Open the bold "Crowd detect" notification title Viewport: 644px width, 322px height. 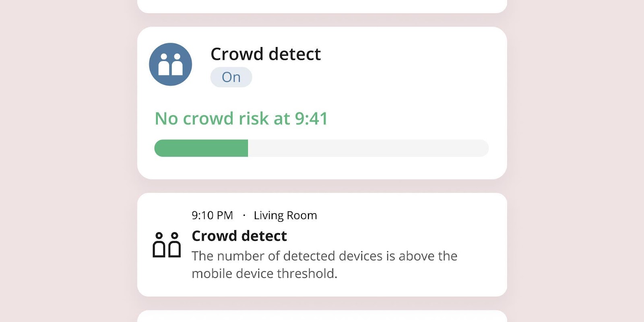point(239,236)
